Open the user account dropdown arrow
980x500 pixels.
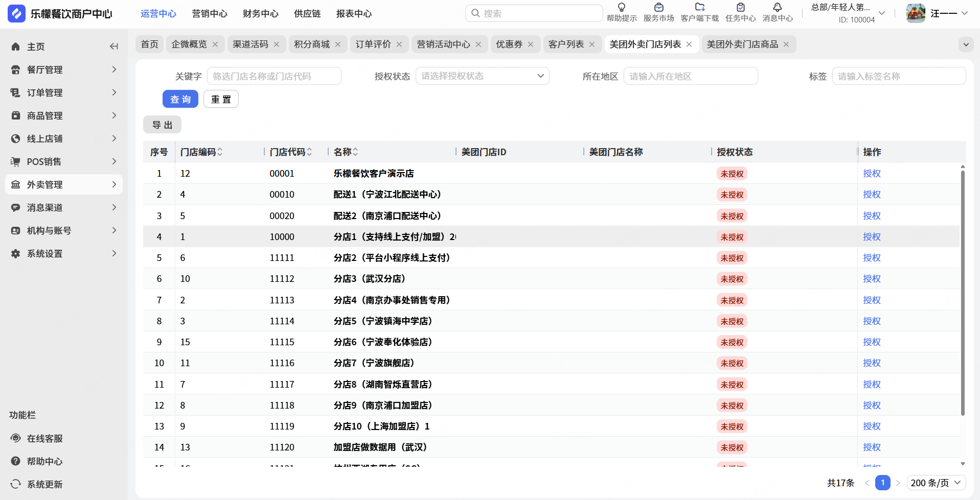coord(965,13)
